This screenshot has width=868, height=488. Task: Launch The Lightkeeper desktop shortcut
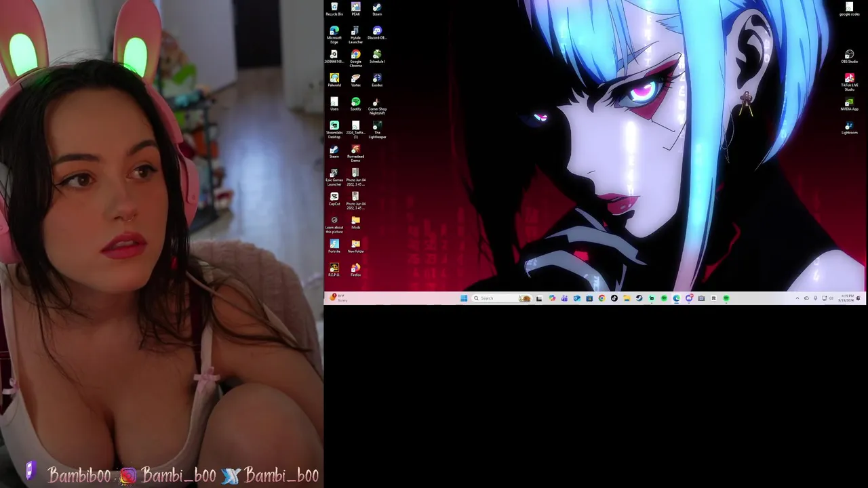click(377, 130)
